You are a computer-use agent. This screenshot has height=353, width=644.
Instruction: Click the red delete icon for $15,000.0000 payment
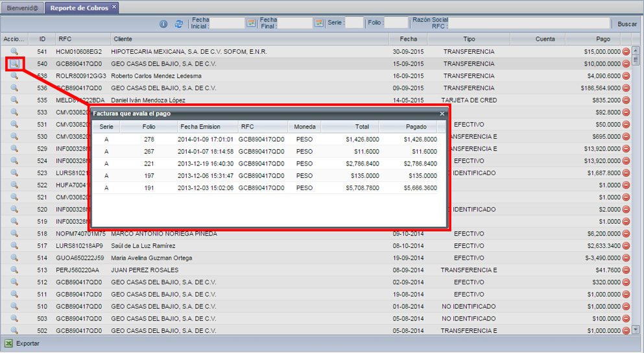626,52
